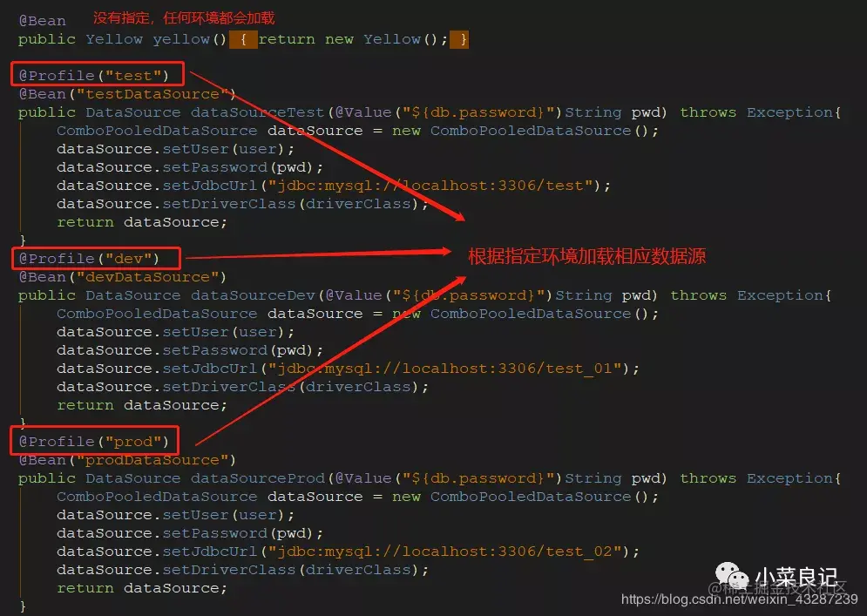867x616 pixels.
Task: Click the dataSourceDev method name
Action: [x=253, y=295]
